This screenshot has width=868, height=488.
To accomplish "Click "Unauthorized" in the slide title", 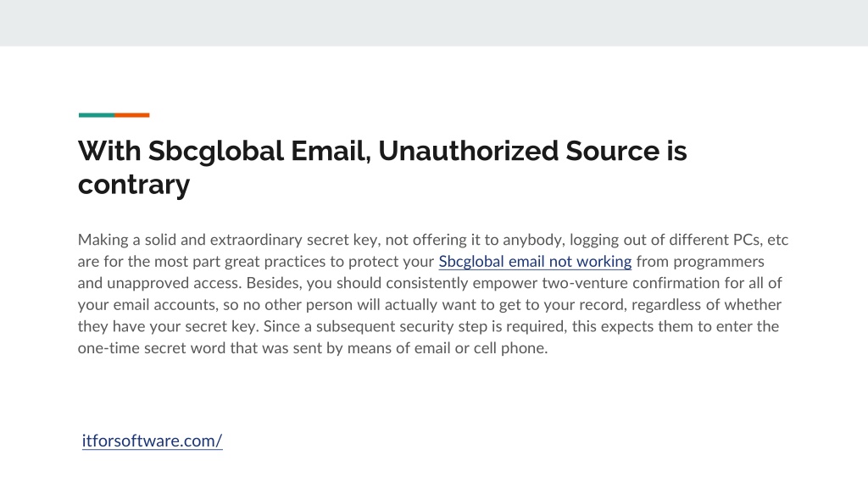I will click(468, 151).
